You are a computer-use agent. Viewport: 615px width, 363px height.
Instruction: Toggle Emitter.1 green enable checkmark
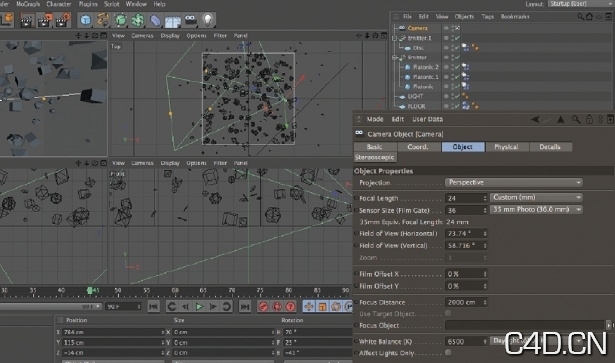(457, 38)
